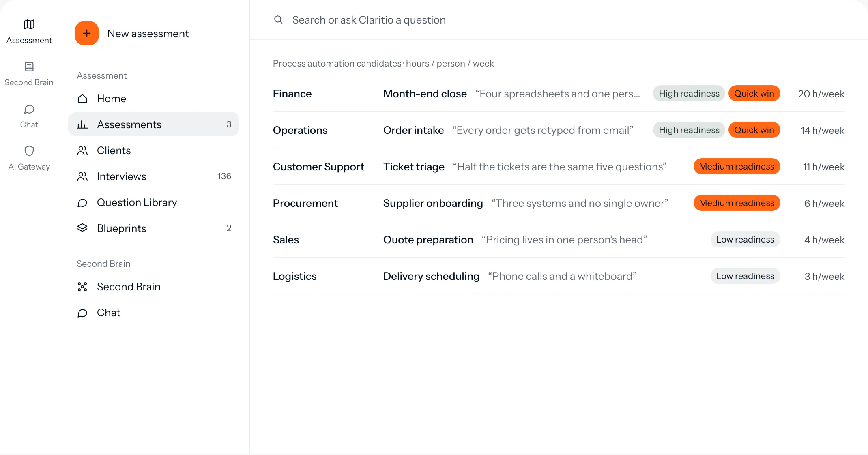Click the Interviews people icon
Screen dimensions: 868x455
82,176
